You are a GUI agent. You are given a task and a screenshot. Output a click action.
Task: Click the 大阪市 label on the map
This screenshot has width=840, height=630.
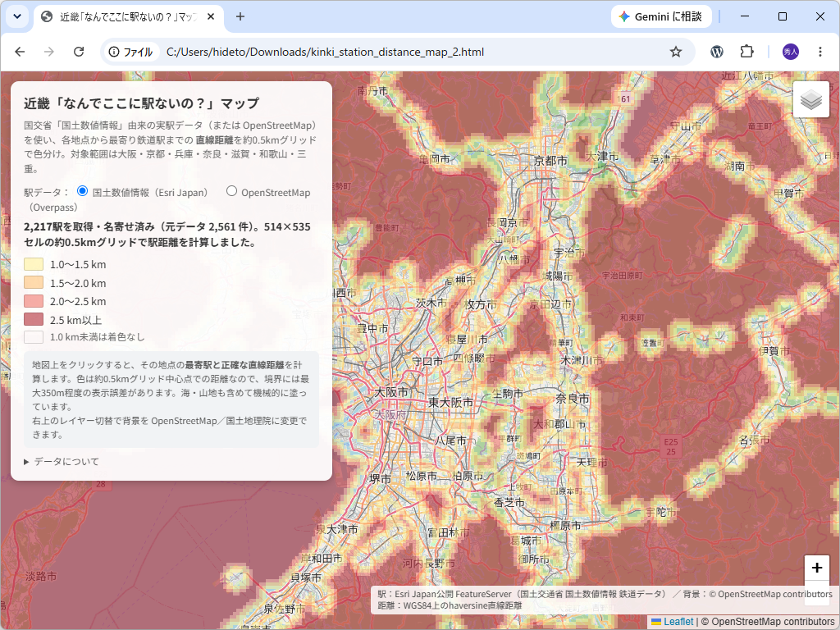coord(391,391)
